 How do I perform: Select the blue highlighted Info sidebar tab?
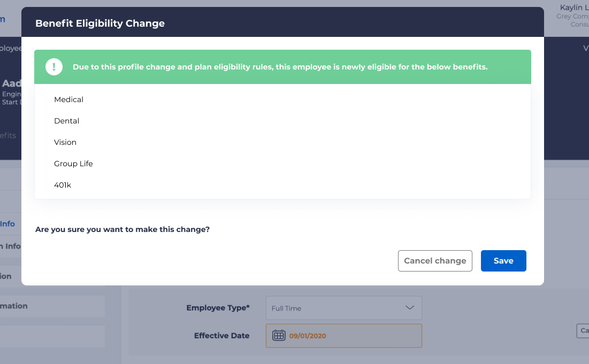click(x=8, y=224)
